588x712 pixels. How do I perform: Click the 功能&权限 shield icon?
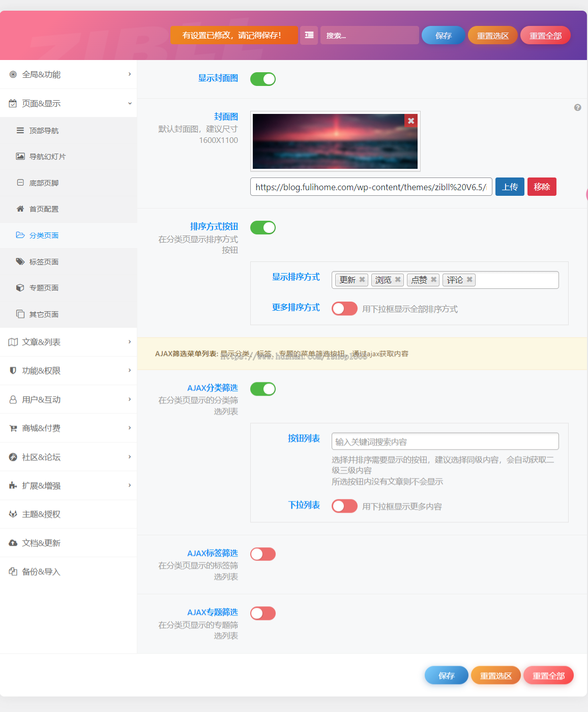13,371
